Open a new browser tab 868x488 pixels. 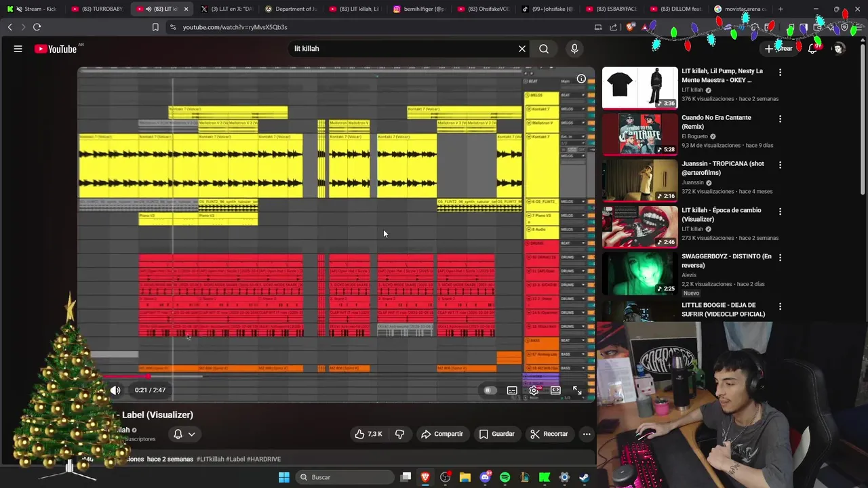[x=781, y=9]
